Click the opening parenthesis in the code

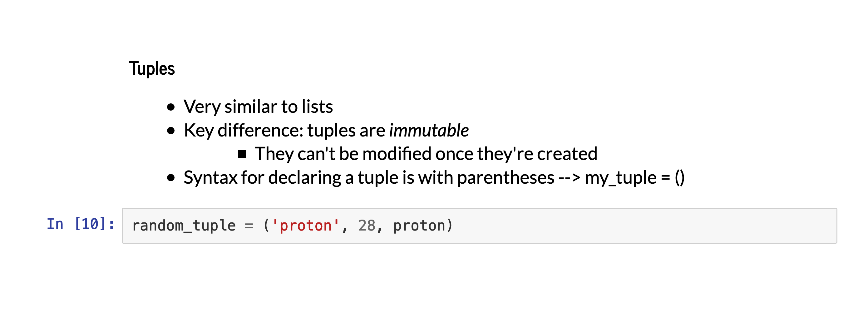click(267, 226)
